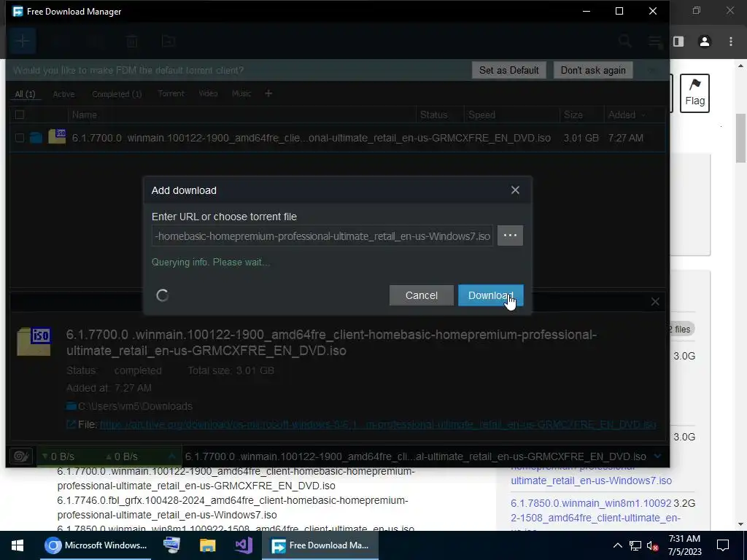
Task: Open the computer icon app on taskbar
Action: [x=172, y=545]
